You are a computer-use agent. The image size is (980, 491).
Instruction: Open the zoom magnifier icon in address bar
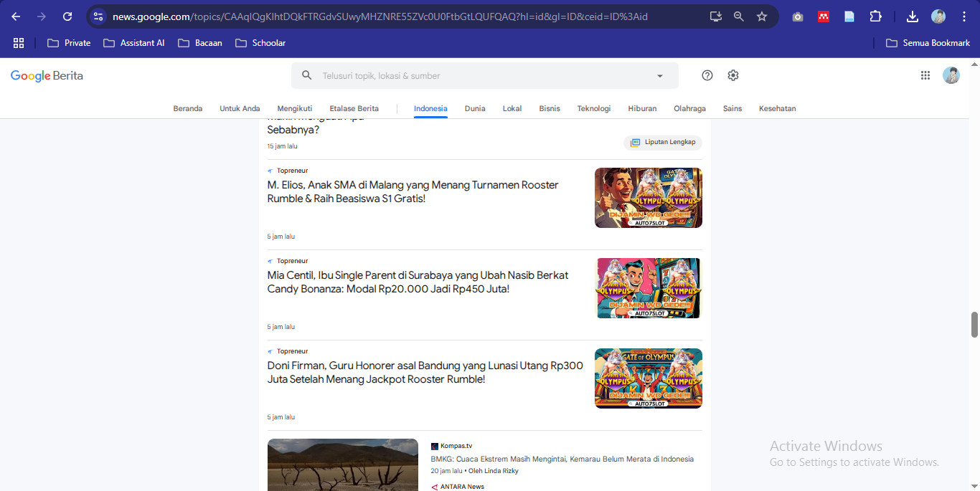tap(738, 16)
